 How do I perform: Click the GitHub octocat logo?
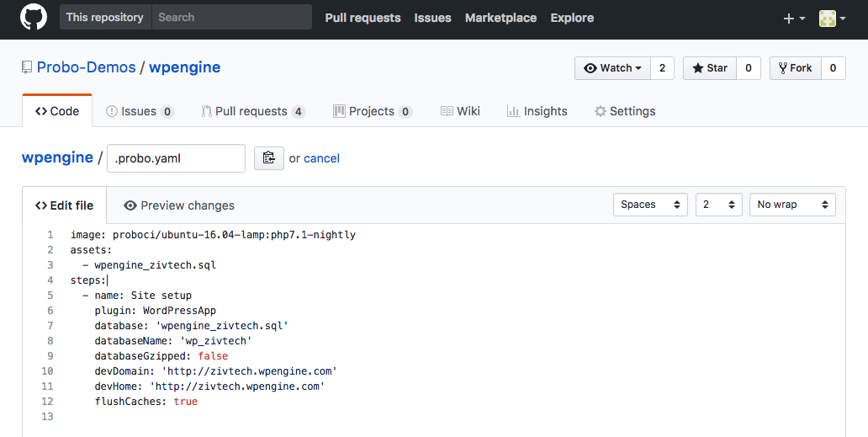(x=34, y=18)
